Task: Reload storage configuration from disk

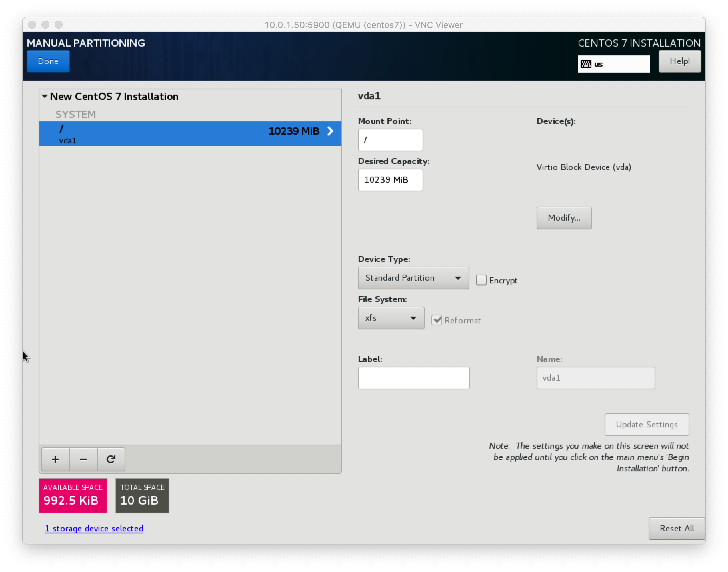Action: [111, 459]
